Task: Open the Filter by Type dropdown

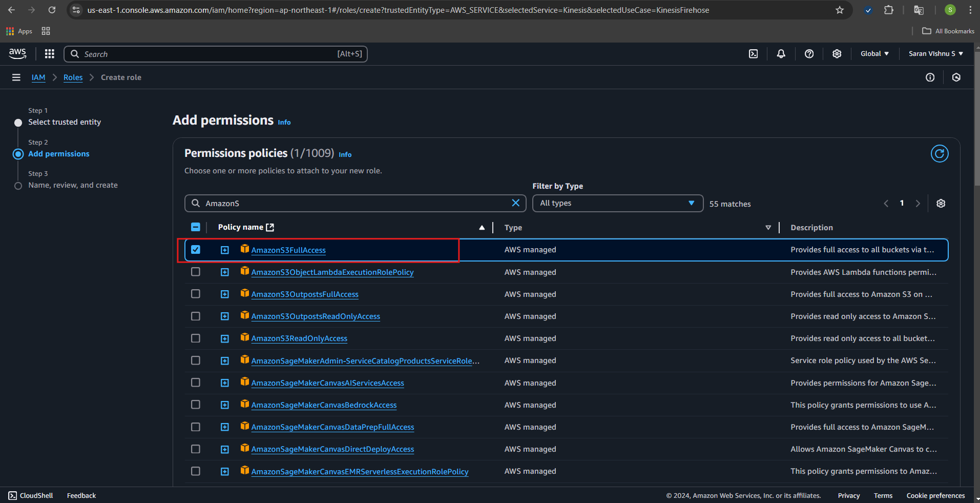Action: click(x=617, y=203)
